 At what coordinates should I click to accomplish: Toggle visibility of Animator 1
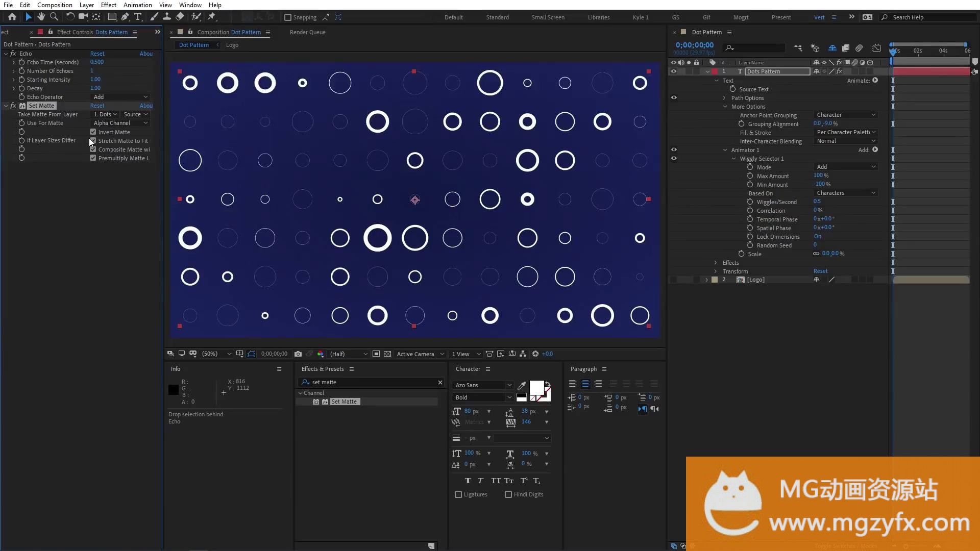coord(674,150)
